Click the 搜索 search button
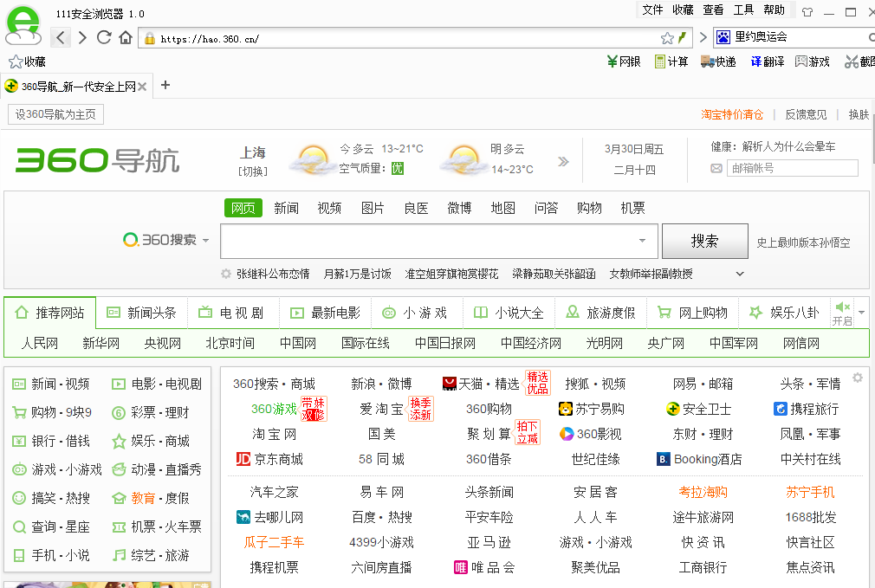 (705, 241)
